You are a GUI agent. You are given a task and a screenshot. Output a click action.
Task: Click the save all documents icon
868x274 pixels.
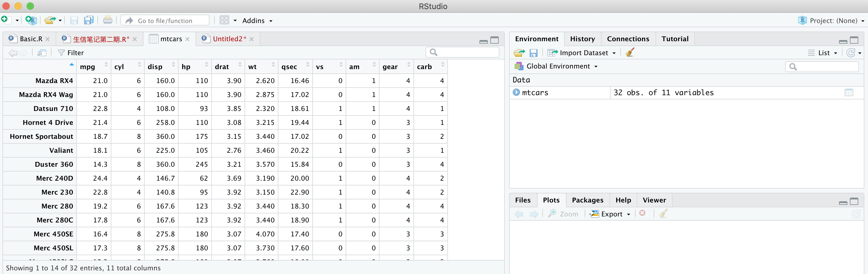pyautogui.click(x=89, y=20)
